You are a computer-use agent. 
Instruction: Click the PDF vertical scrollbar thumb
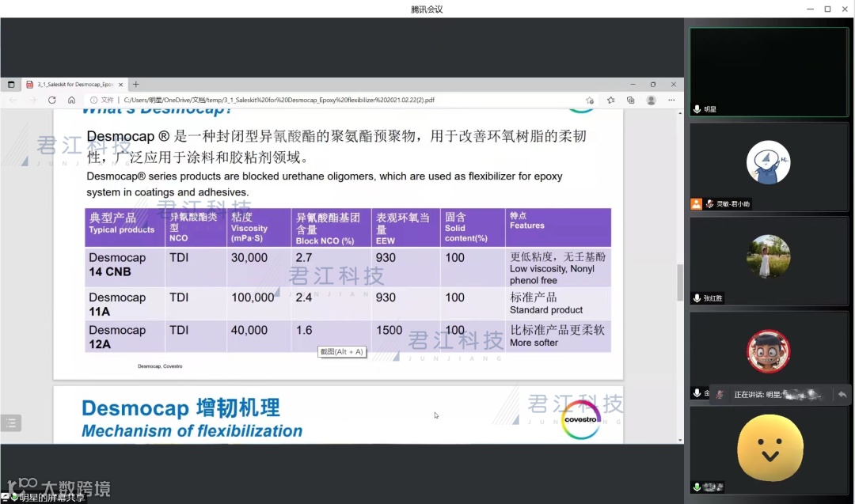pos(680,282)
